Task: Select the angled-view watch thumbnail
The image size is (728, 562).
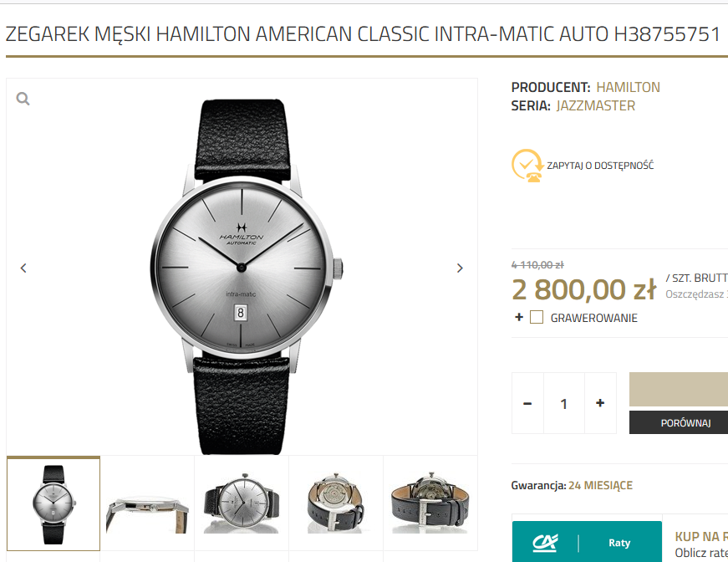Action: click(242, 503)
